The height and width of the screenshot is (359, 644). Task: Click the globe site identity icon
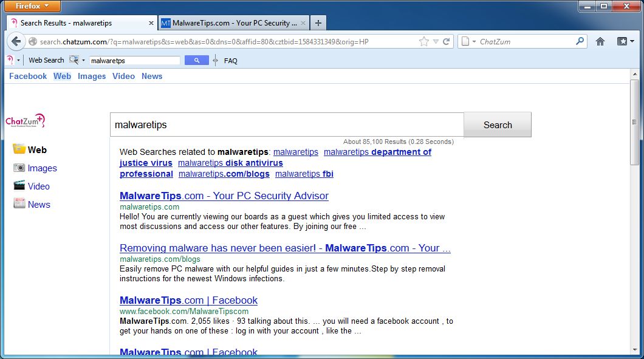coord(32,41)
